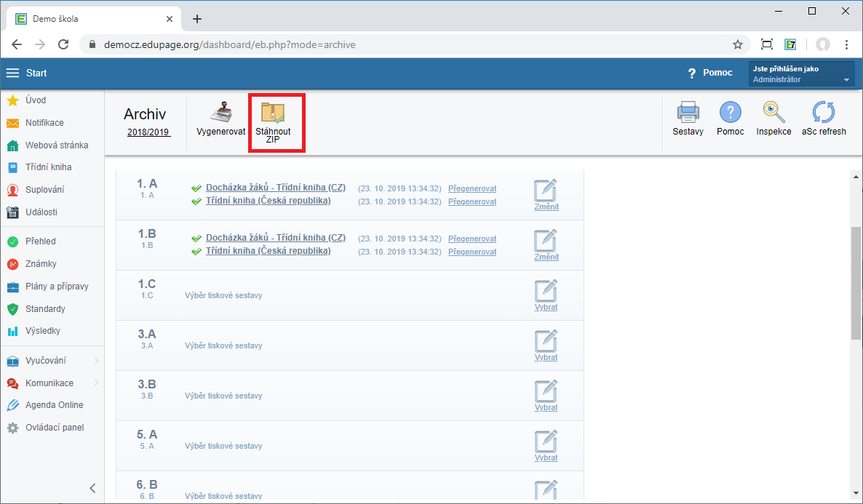Open the Start hamburger menu

point(12,73)
